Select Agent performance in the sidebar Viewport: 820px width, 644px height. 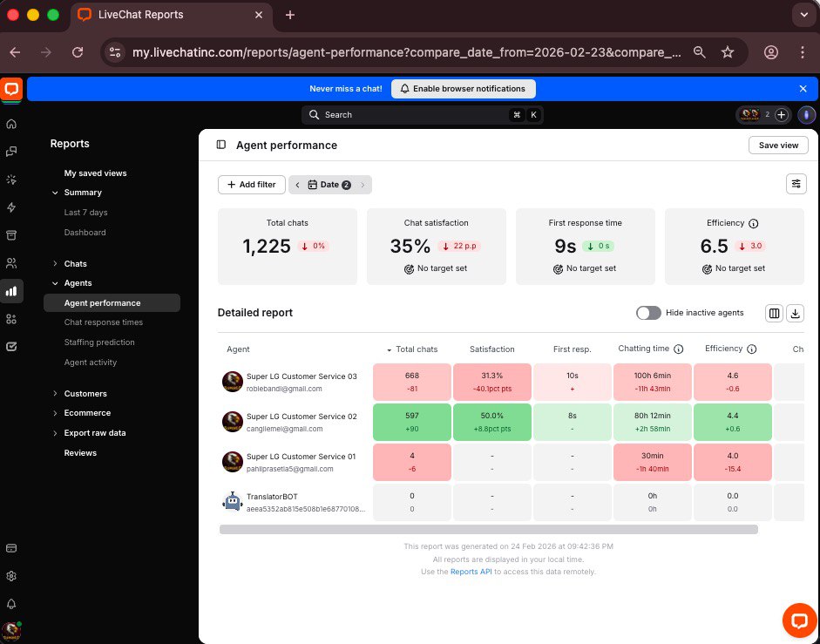point(112,303)
